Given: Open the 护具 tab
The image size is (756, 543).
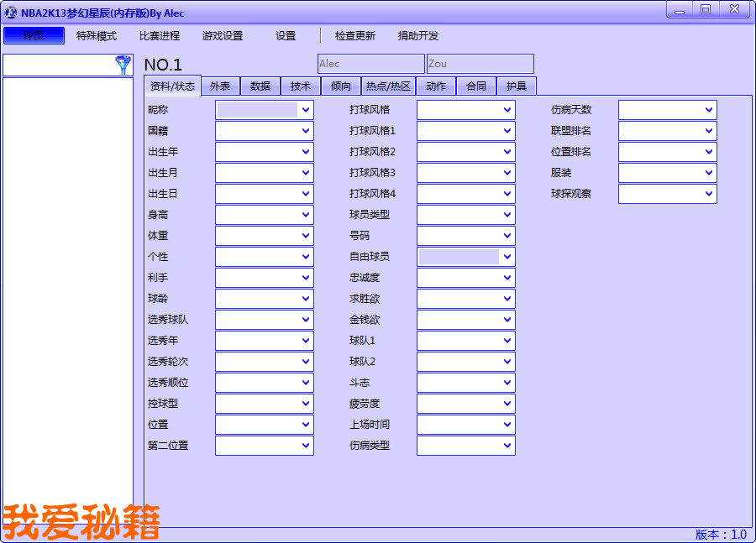Looking at the screenshot, I should click(517, 86).
